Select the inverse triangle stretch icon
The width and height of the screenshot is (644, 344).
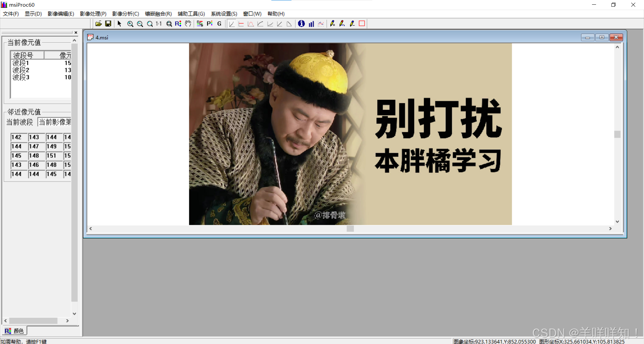pyautogui.click(x=289, y=24)
